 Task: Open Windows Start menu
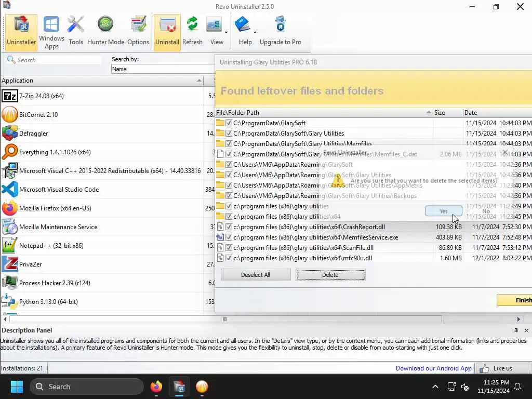[17, 387]
